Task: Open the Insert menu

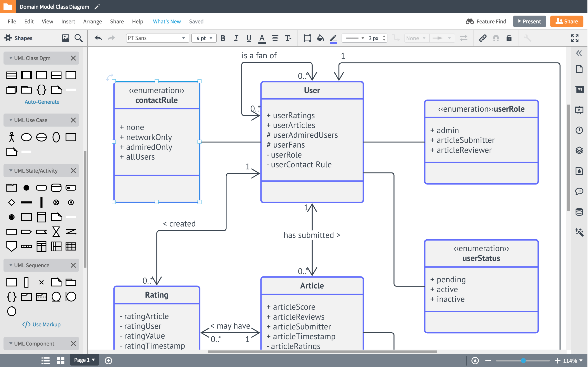Action: coord(68,21)
